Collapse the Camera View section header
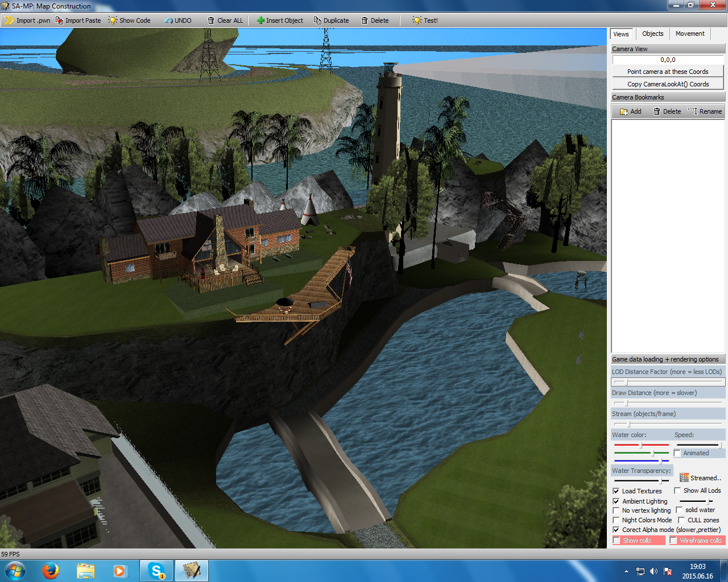The height and width of the screenshot is (582, 728). 668,49
